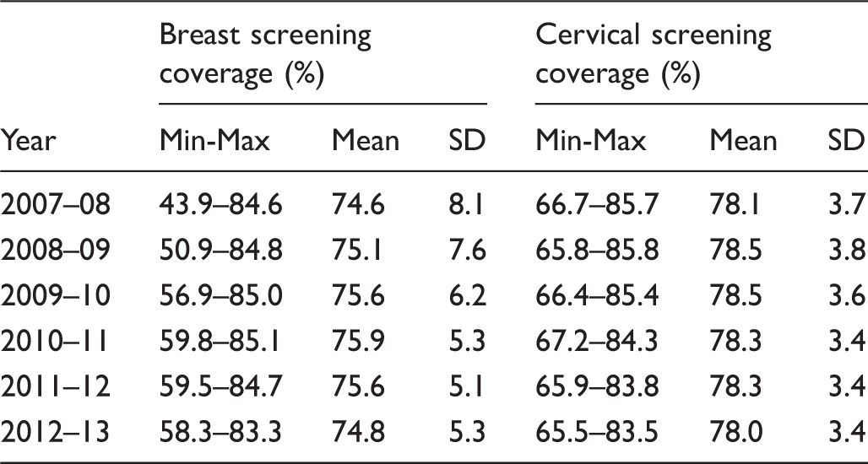Click the 75.9 breast mean value
This screenshot has width=868, height=464.
click(x=359, y=341)
